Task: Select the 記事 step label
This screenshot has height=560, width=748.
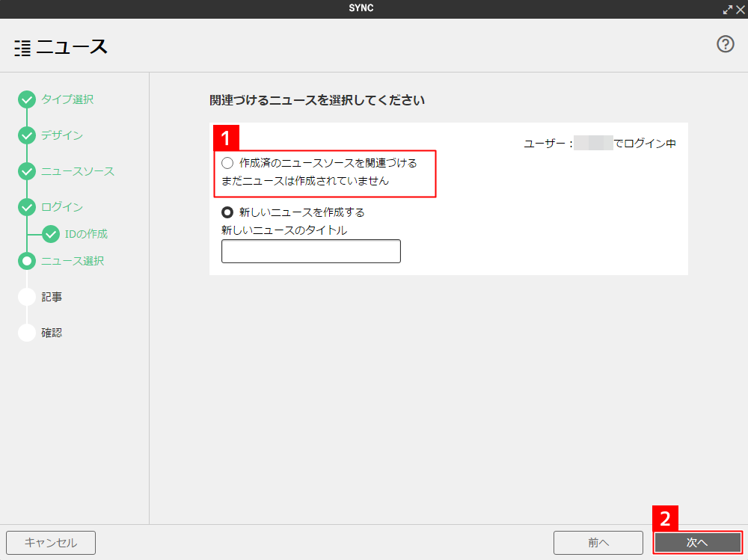Action: (x=52, y=297)
